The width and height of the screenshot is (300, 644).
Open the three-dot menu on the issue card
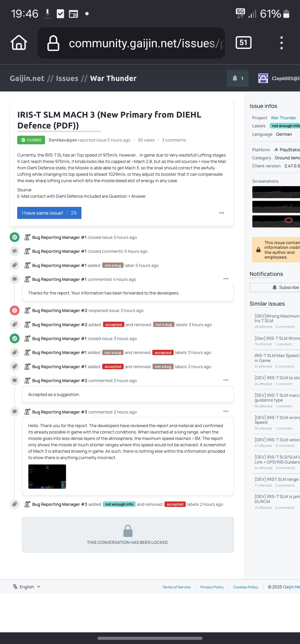tap(222, 213)
